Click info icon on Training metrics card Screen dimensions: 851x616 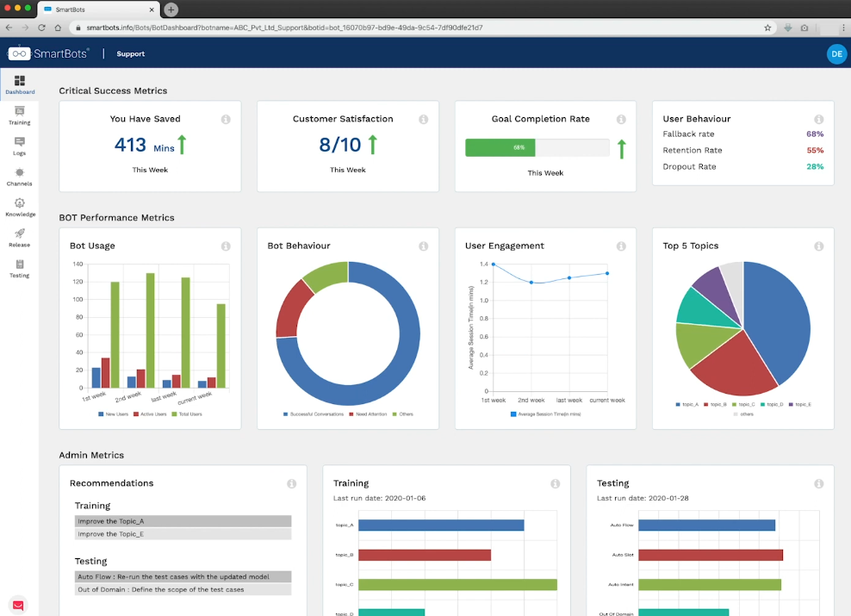point(556,483)
